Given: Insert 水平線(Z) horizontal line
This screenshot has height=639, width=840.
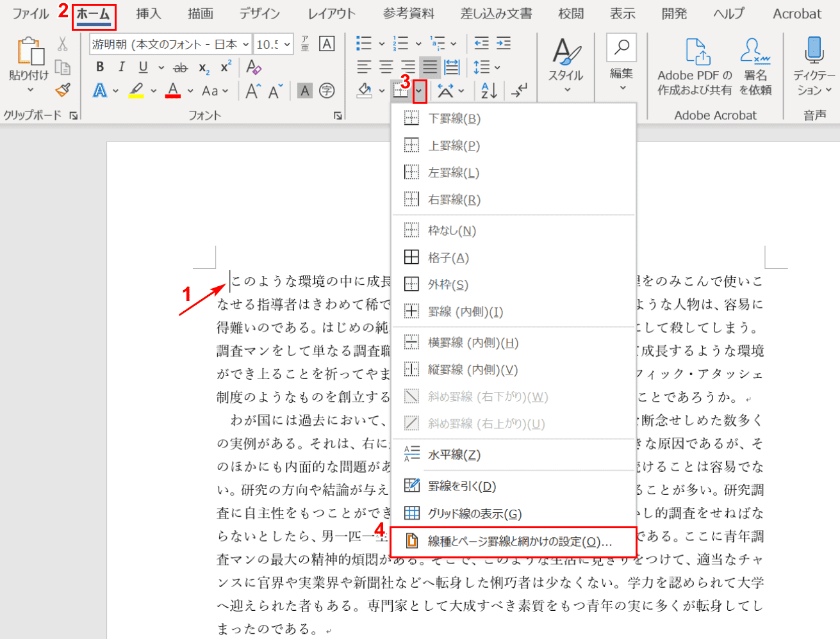Looking at the screenshot, I should point(513,455).
